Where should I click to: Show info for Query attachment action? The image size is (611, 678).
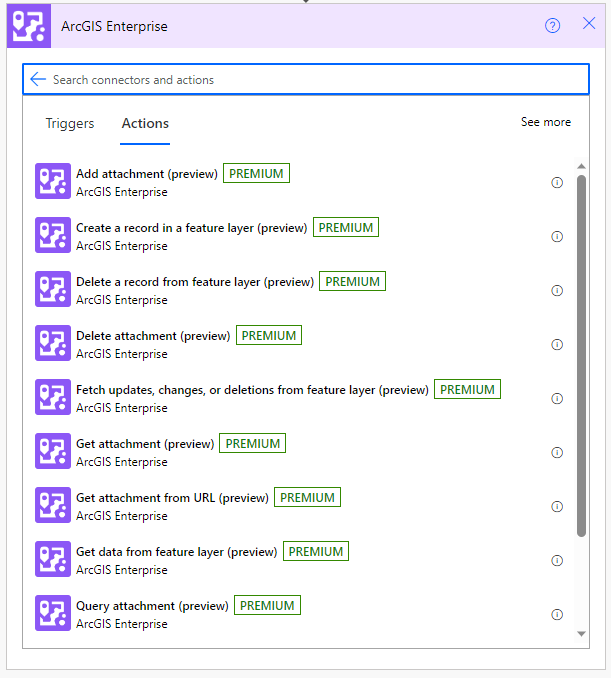[x=557, y=615]
